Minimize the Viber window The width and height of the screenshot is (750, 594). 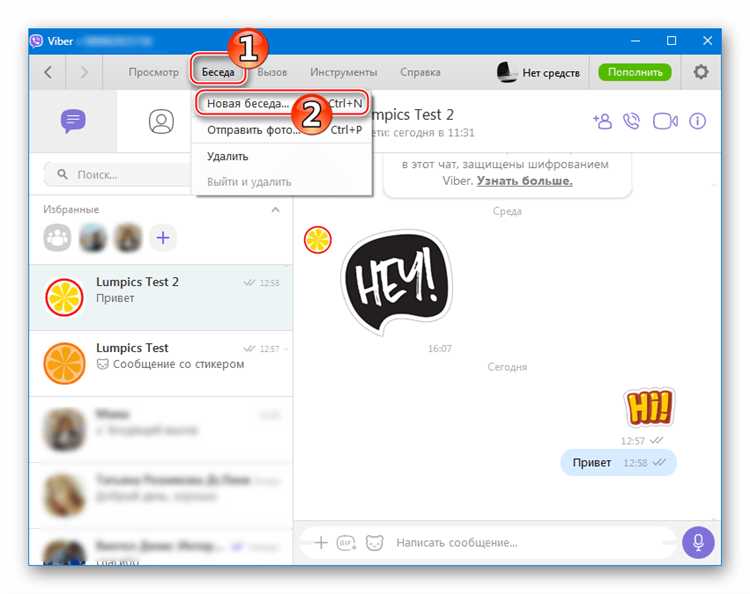pos(635,41)
